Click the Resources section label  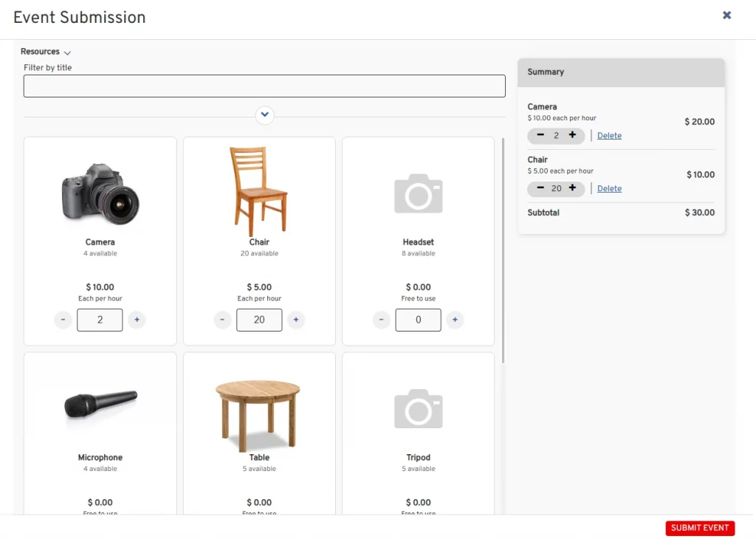[40, 52]
